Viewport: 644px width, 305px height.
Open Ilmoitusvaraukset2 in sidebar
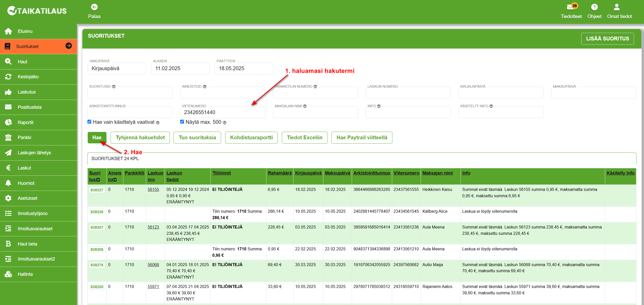click(39, 259)
